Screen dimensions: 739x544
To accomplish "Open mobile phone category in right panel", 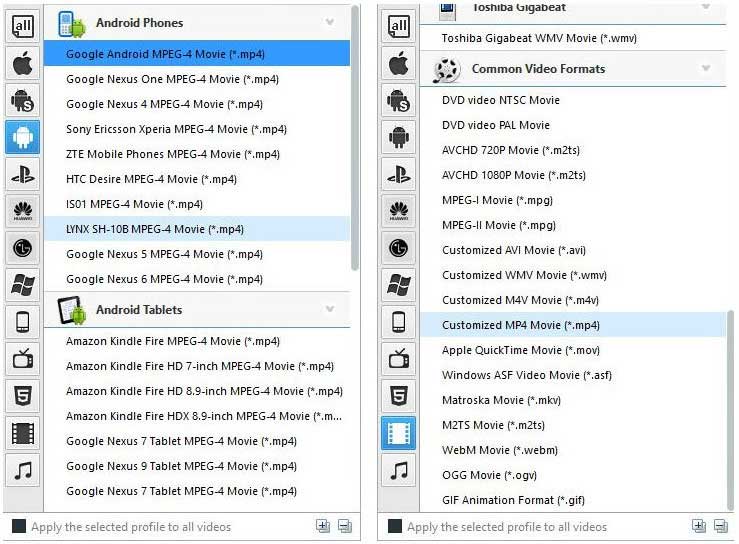I will point(399,322).
